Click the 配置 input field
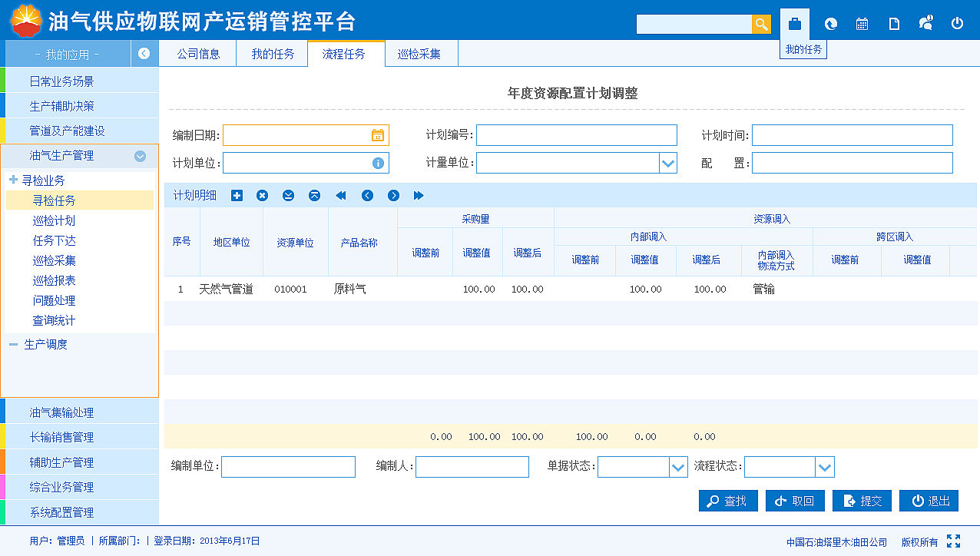This screenshot has width=980, height=556. coord(853,163)
